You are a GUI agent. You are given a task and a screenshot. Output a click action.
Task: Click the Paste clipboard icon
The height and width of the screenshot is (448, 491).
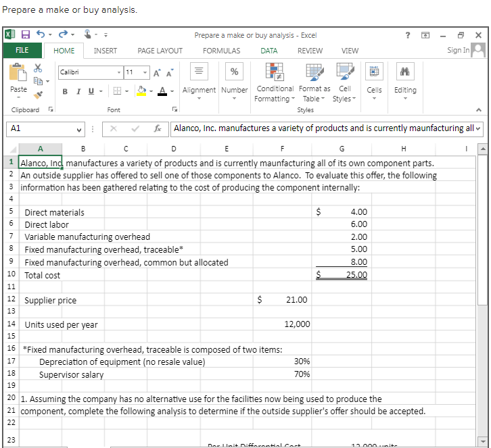click(x=18, y=72)
